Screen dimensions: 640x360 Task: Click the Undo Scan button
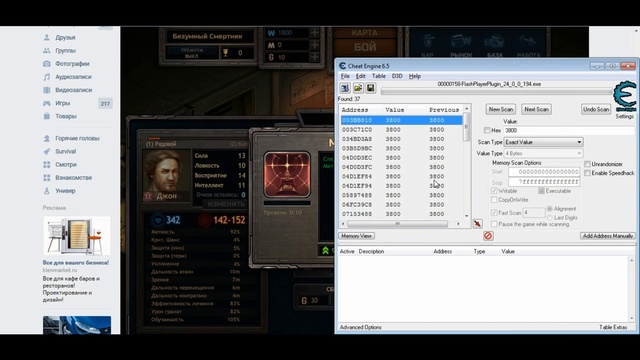pos(596,109)
